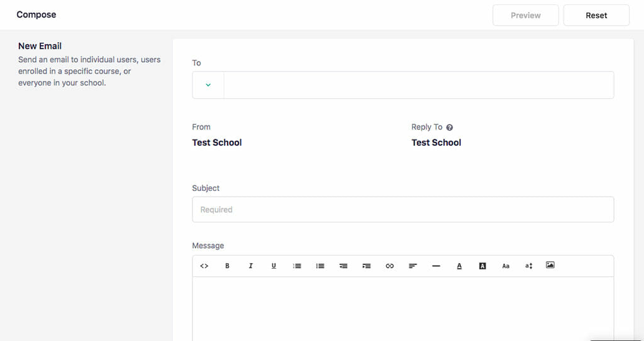Open font family options (Aa)
This screenshot has width=644, height=341.
coord(506,266)
